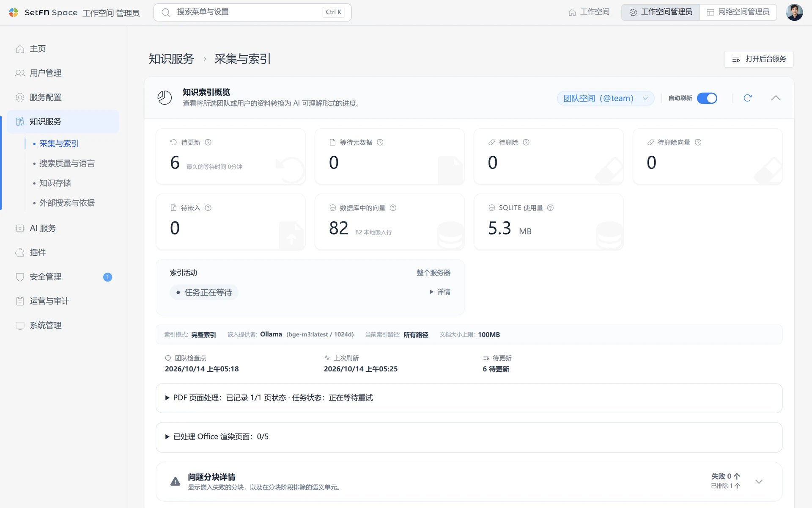Viewport: 812px width, 508px height.
Task: Click help icon next to 等待元数据
Action: pyautogui.click(x=380, y=142)
